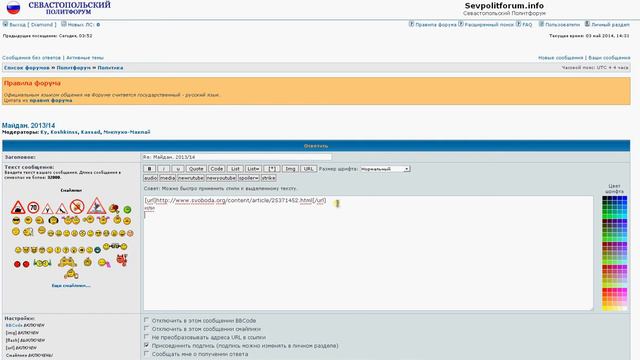Insert the crossed-out round prohibition sign smiley
This screenshot has width=640, height=360.
point(77,207)
